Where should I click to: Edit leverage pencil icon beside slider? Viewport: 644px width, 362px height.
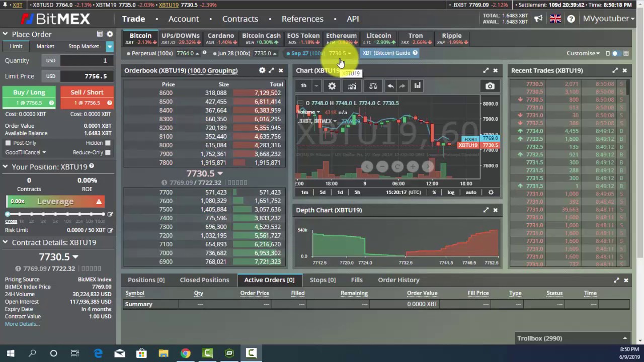click(110, 214)
